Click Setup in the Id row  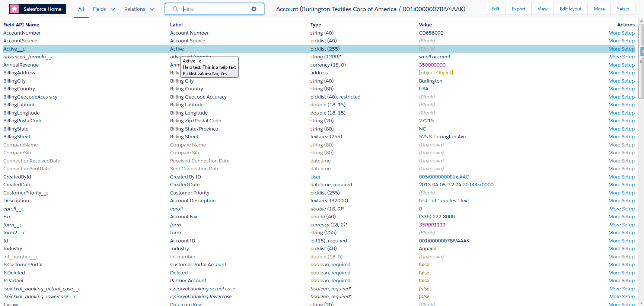(x=628, y=241)
